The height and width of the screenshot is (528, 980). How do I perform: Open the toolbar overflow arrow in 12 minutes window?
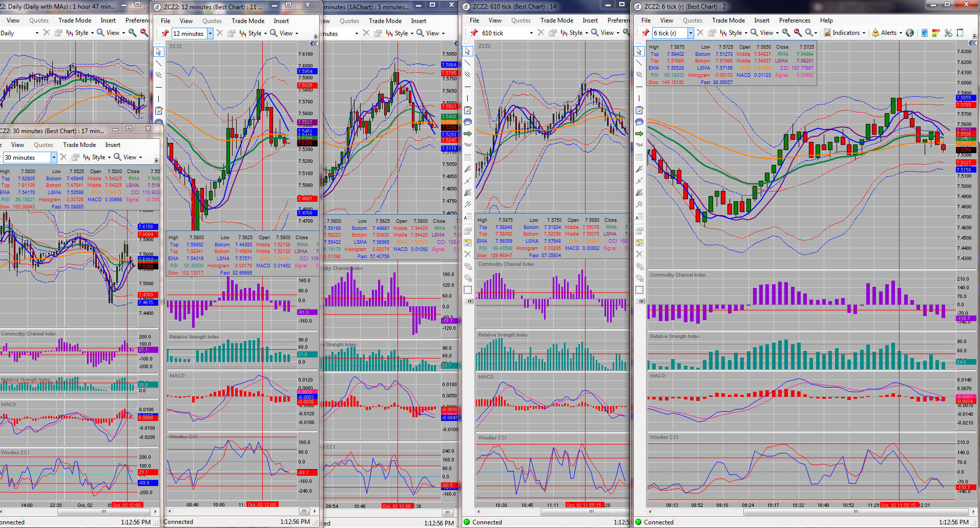[x=316, y=35]
